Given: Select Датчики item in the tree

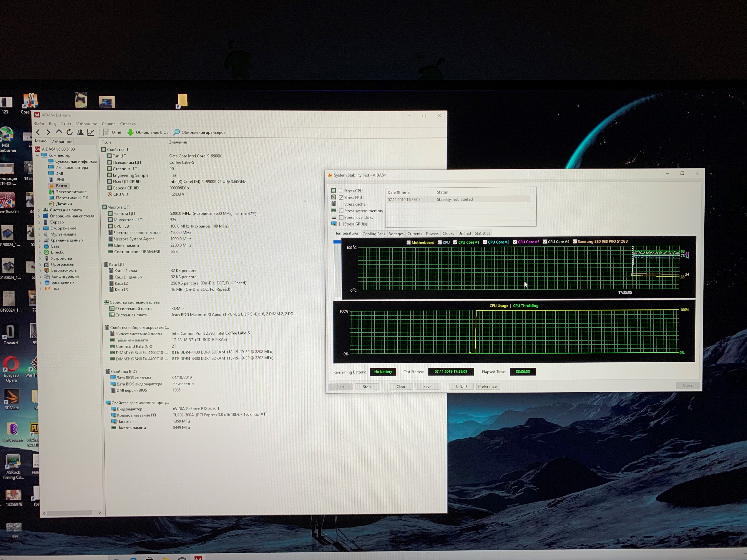Looking at the screenshot, I should [64, 204].
